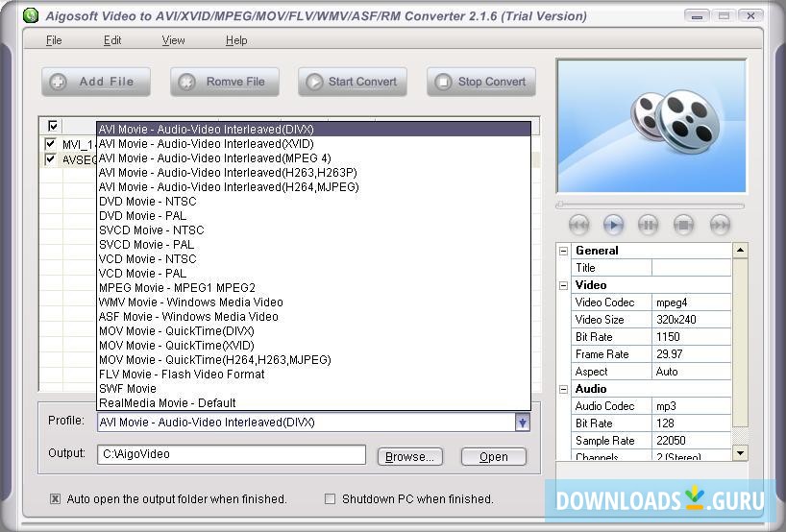Select WMV Movie - Windows Media Video
The height and width of the screenshot is (532, 786).
(x=313, y=302)
